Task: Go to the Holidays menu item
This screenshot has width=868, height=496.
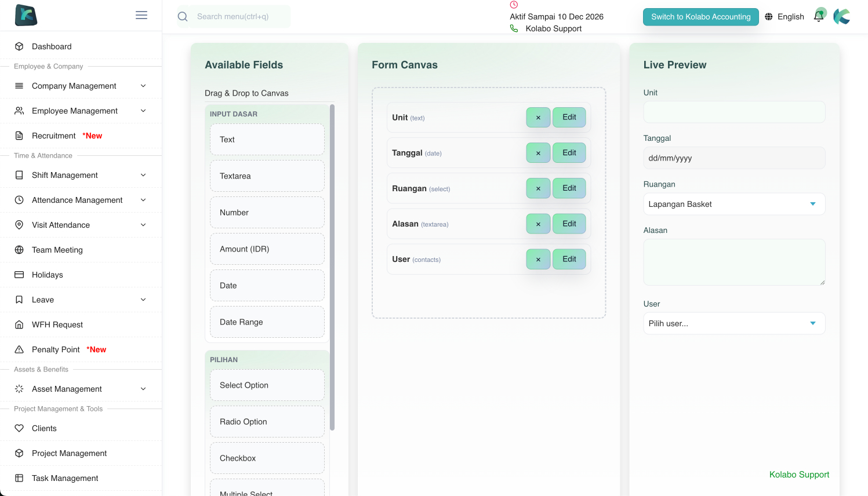Action: coord(48,275)
